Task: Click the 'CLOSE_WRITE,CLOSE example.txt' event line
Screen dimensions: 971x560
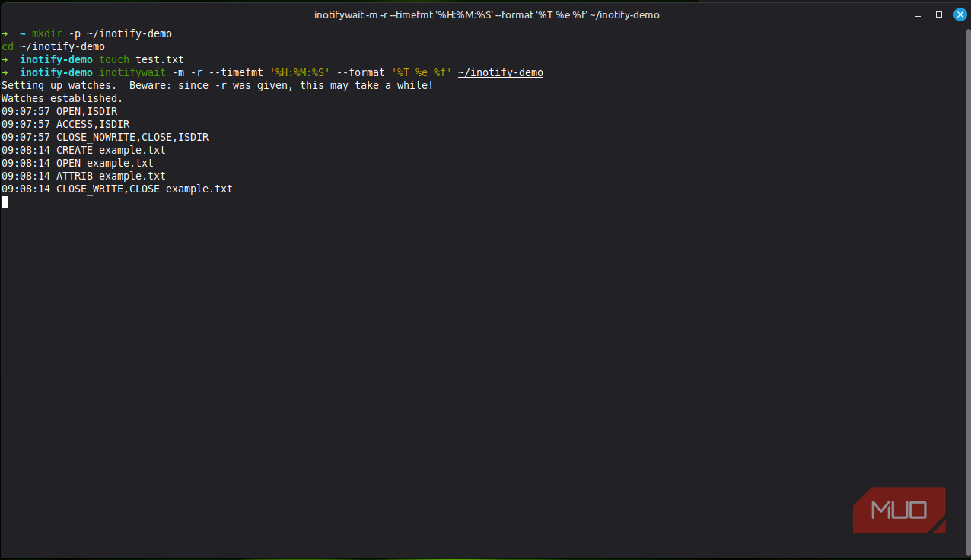Action: click(x=117, y=189)
